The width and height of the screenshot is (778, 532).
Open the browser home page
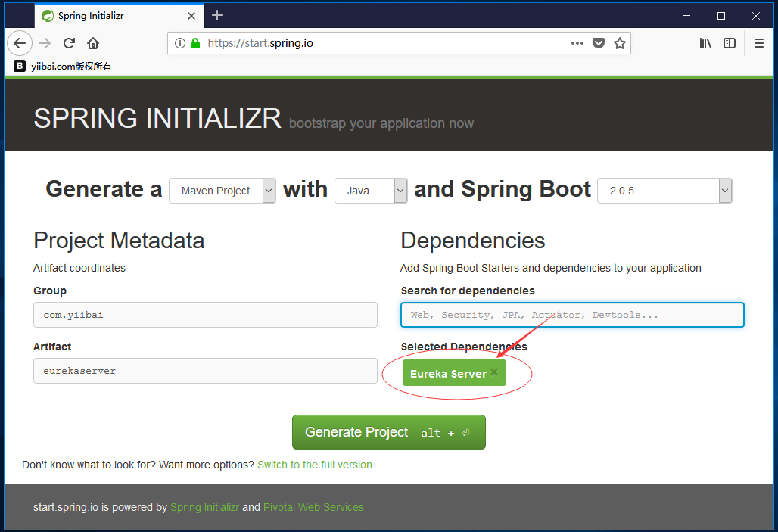tap(93, 43)
